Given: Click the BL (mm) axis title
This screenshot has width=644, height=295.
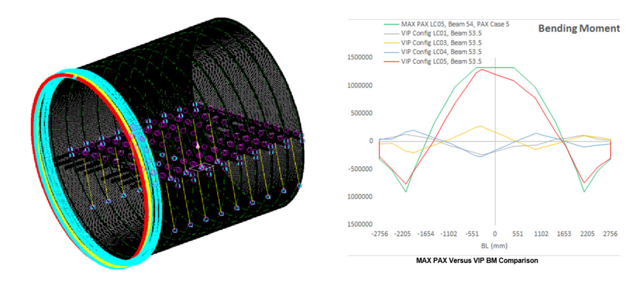Looking at the screenshot, I should coord(494,245).
